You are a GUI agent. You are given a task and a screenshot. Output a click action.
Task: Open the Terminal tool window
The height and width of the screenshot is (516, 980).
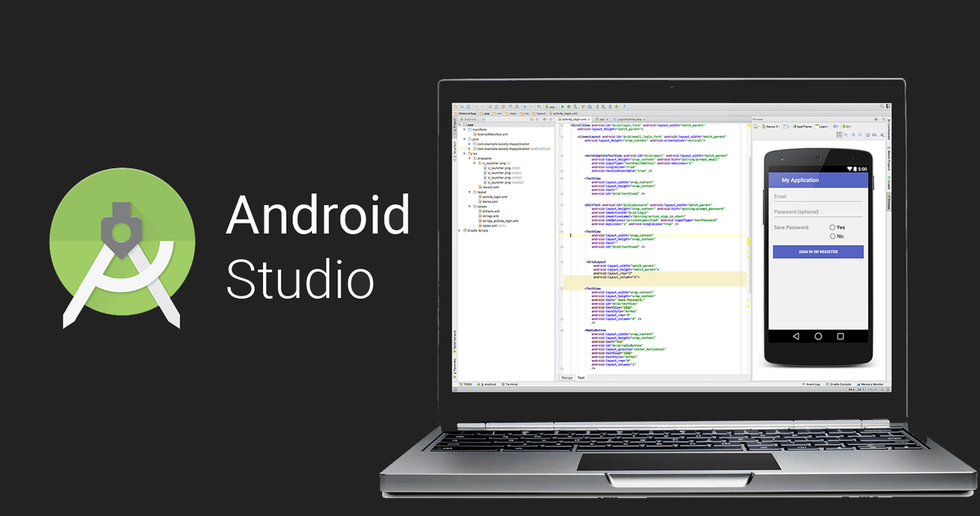tap(510, 385)
